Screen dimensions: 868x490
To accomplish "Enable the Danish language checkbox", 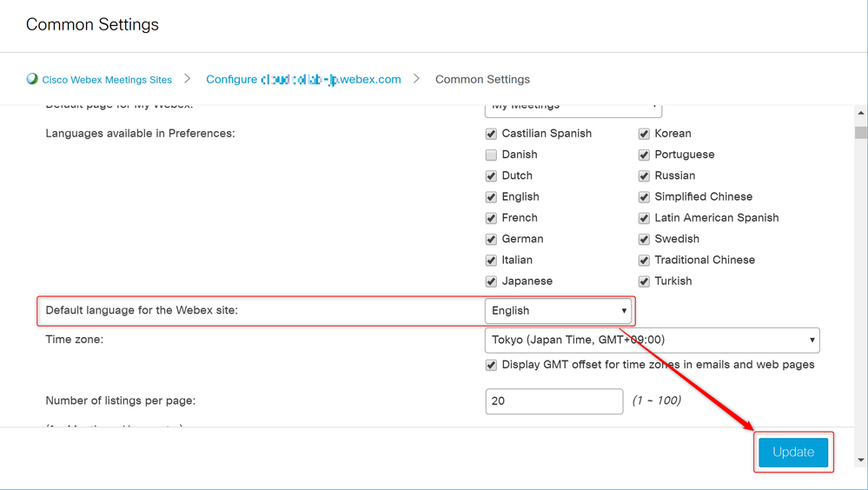I will click(491, 155).
